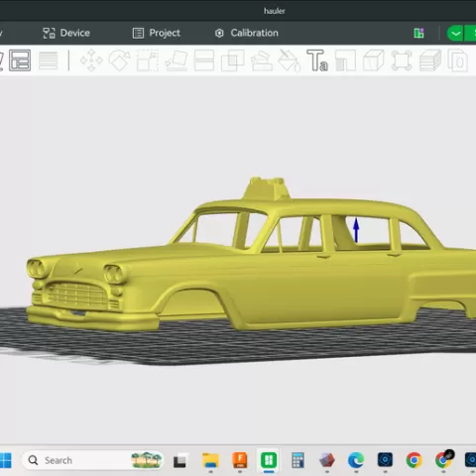Open Task View from the taskbar

point(179,461)
